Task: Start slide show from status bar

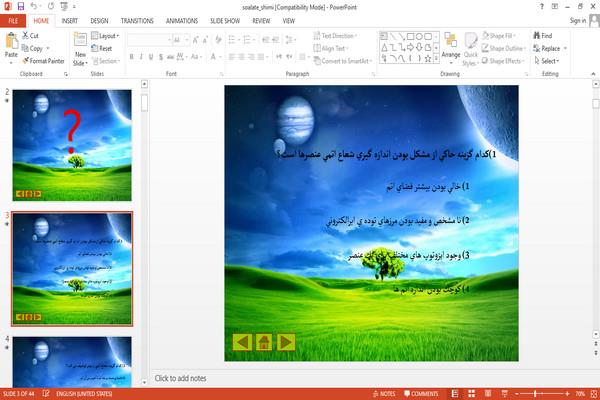Action: [x=505, y=393]
